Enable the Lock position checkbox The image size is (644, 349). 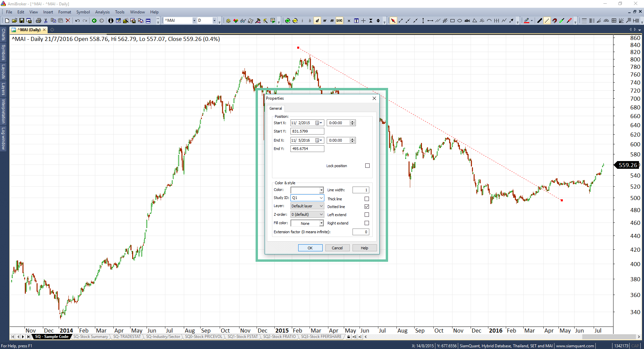(367, 166)
